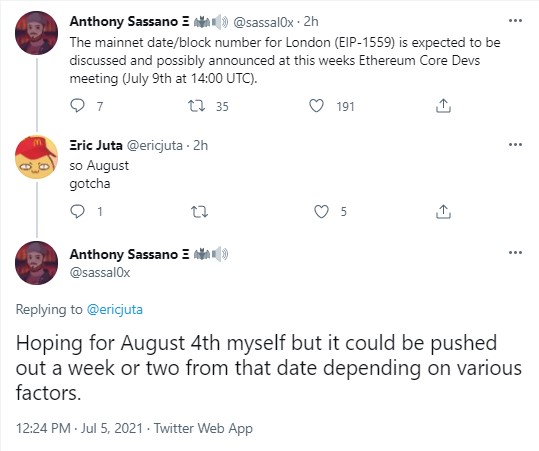The width and height of the screenshot is (539, 451).
Task: Open Anthony Sassano's avatar on main tweet
Action: coord(36,263)
